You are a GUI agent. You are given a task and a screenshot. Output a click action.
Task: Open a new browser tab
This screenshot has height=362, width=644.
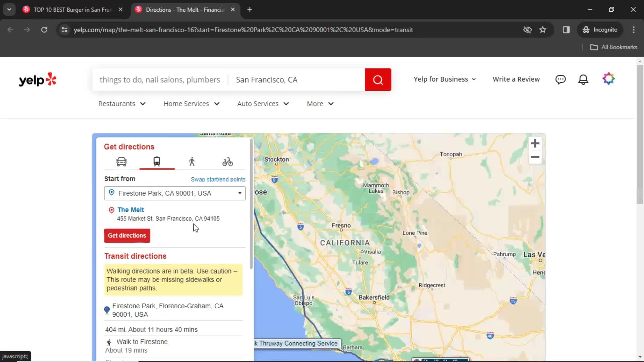click(250, 10)
